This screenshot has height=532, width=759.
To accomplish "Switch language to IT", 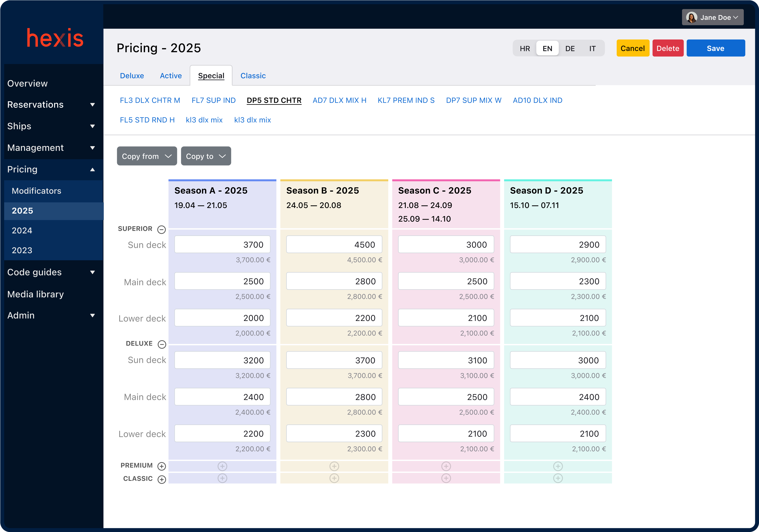I will coord(592,49).
